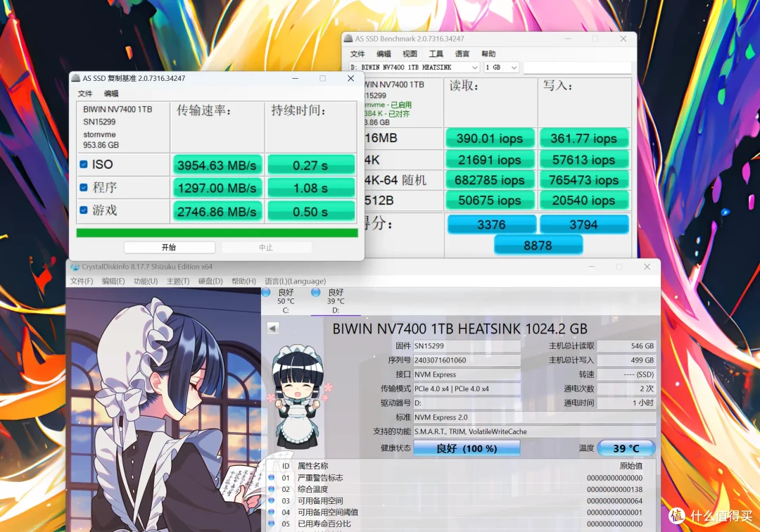
Task: Toggle the 游戏 checkbox in copy benchmark
Action: 83,210
